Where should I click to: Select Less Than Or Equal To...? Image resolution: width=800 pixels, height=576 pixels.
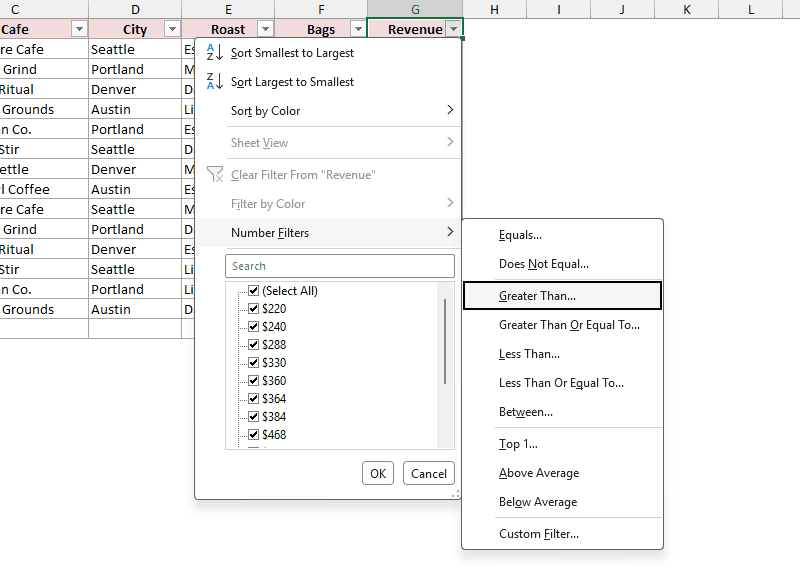pyautogui.click(x=562, y=383)
